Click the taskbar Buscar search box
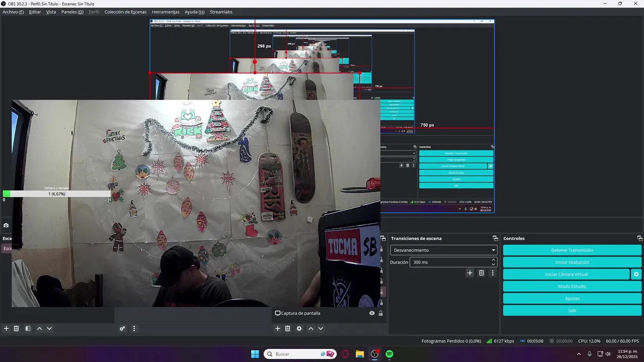Screen dimensions: 644x362 click(x=300, y=354)
